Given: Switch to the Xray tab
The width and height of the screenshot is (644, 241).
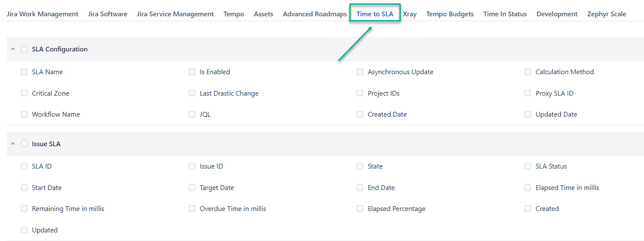Looking at the screenshot, I should coord(410,14).
